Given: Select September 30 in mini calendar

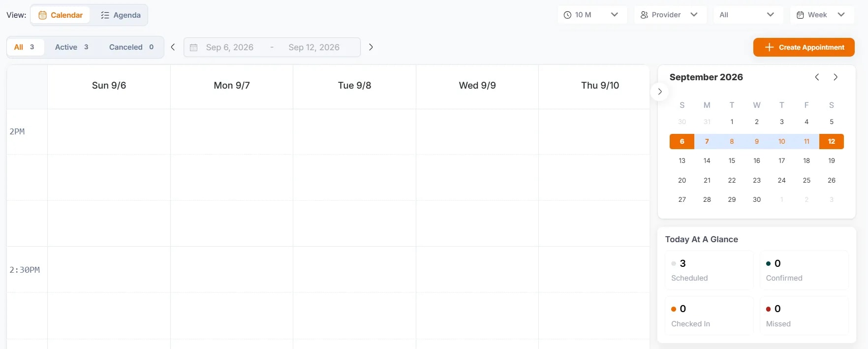Looking at the screenshot, I should click(x=757, y=199).
